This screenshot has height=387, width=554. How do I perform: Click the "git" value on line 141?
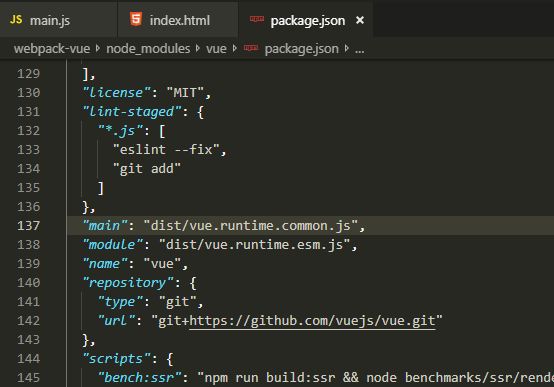click(x=178, y=302)
